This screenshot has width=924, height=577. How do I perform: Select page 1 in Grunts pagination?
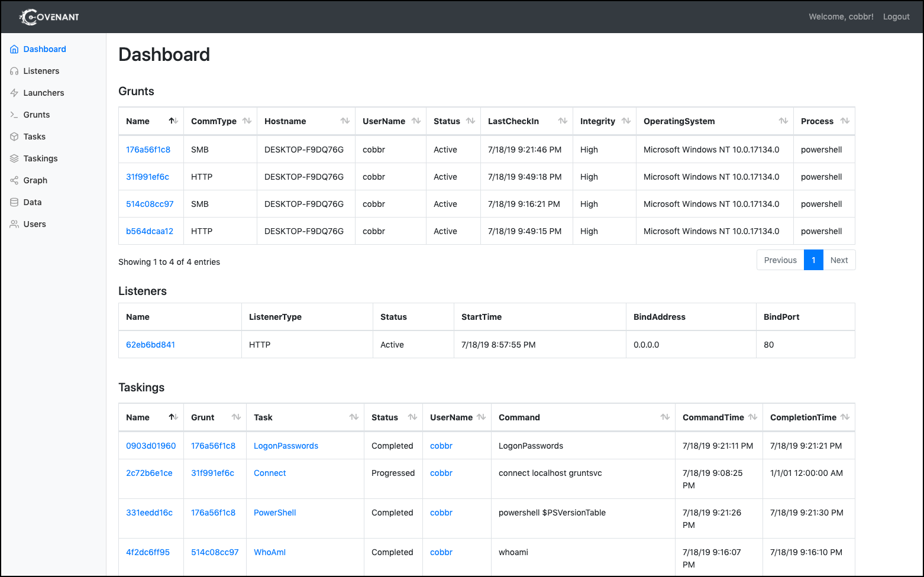tap(813, 260)
